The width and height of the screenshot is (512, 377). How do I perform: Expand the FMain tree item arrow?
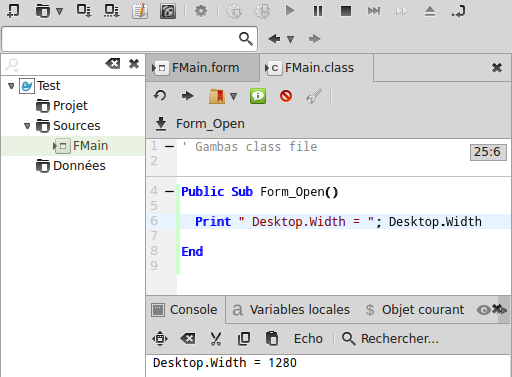click(54, 146)
